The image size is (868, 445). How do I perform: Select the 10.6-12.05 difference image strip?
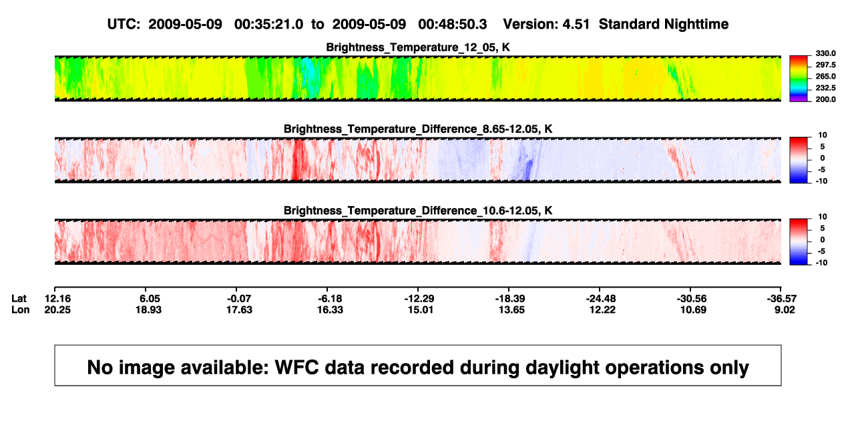[418, 242]
